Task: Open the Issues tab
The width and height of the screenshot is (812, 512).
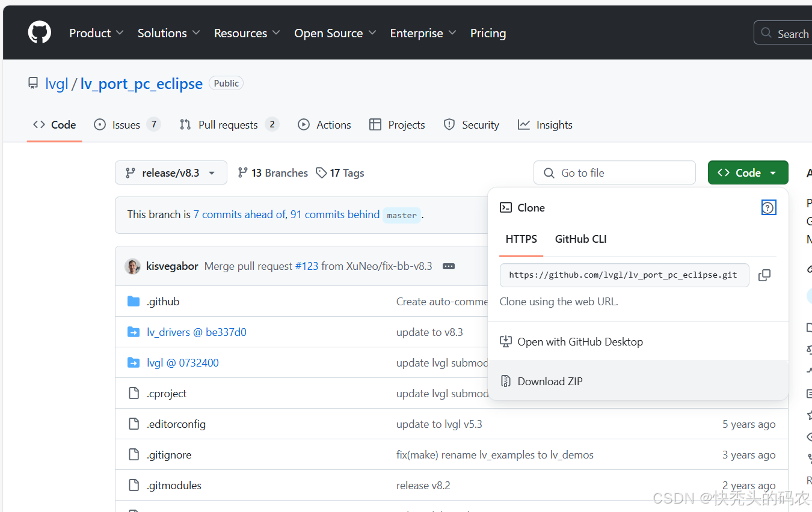Action: tap(128, 124)
